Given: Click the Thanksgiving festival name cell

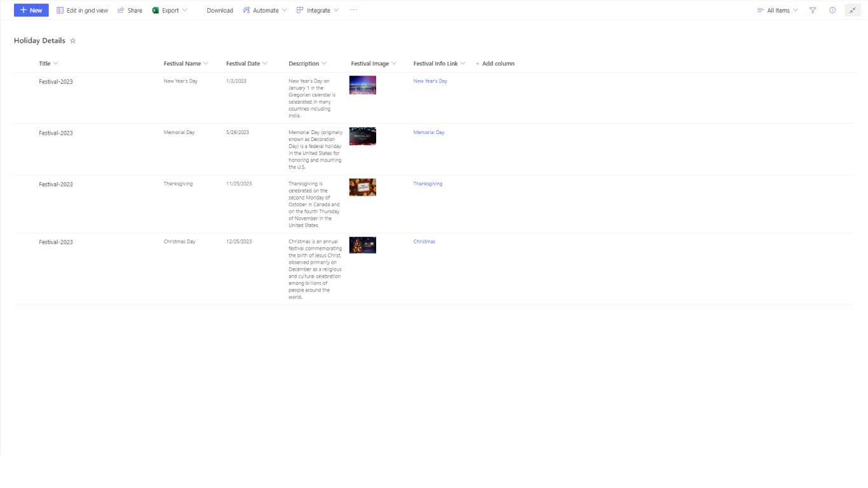Looking at the screenshot, I should tap(178, 184).
